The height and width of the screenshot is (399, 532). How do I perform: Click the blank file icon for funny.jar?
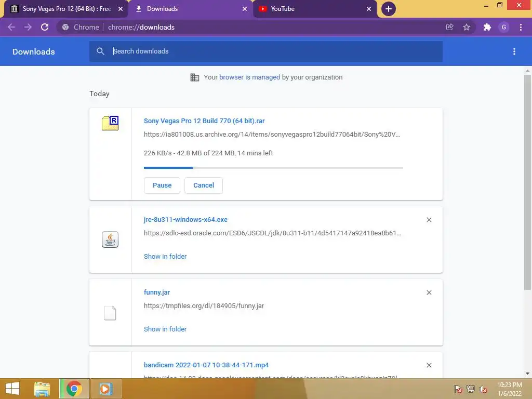pyautogui.click(x=110, y=313)
